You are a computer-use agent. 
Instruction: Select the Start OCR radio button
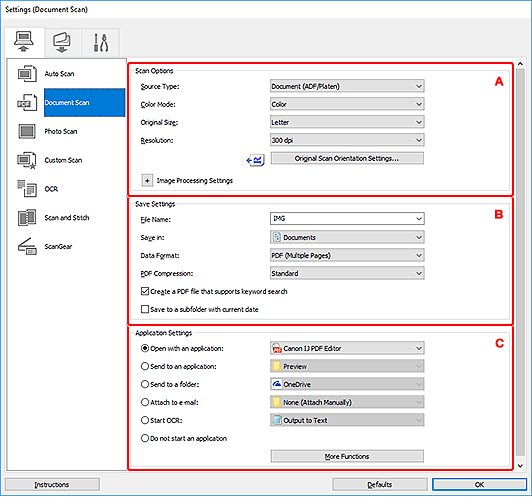tap(145, 420)
